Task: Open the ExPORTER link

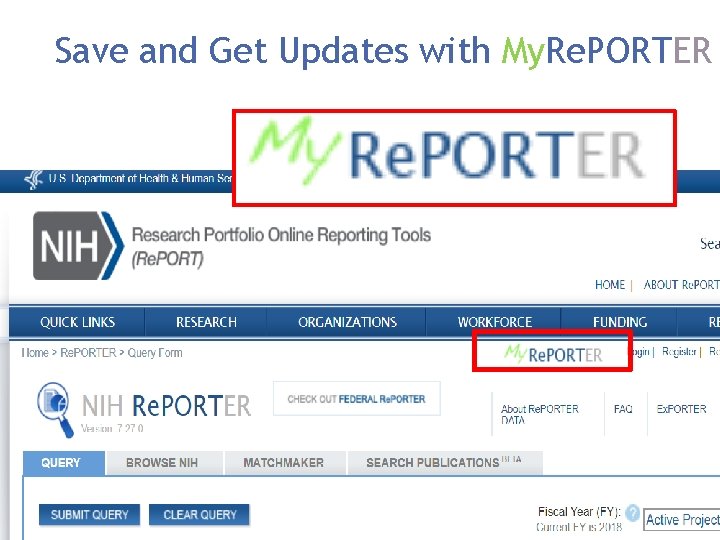Action: [x=681, y=409]
